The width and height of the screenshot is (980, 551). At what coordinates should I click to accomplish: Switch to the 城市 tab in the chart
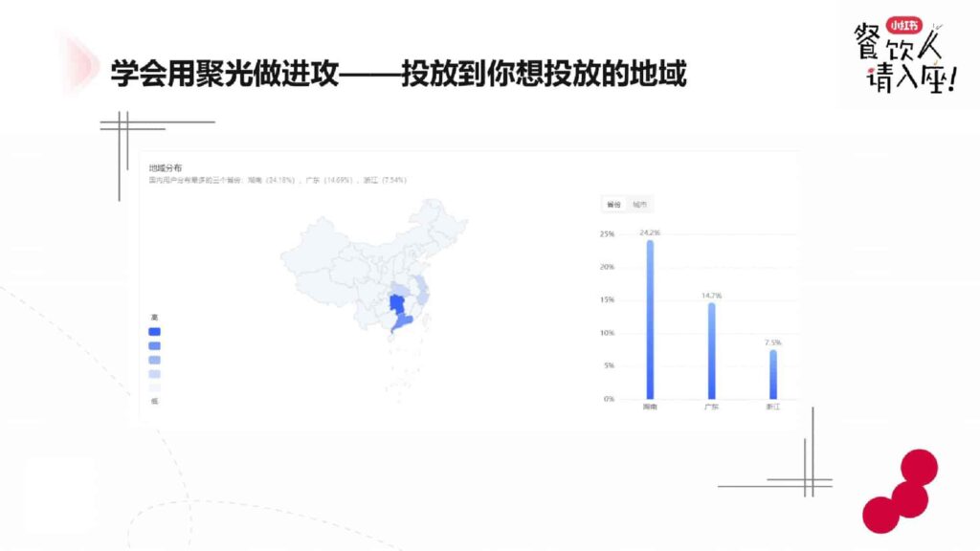(x=642, y=204)
